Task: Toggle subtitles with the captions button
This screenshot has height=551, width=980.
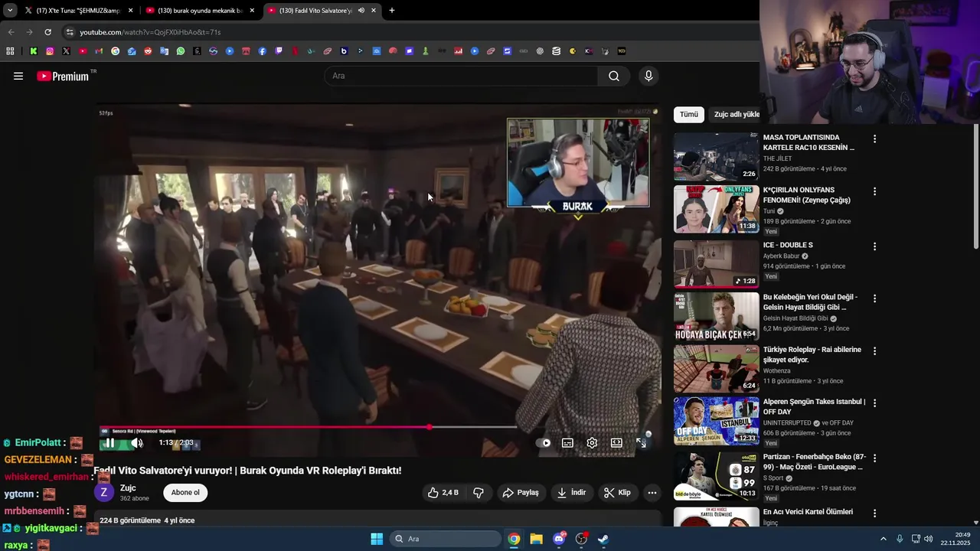Action: [x=567, y=442]
